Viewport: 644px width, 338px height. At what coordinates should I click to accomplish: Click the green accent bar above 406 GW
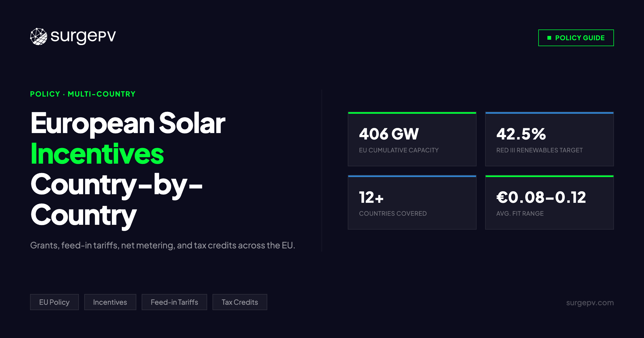coord(412,113)
